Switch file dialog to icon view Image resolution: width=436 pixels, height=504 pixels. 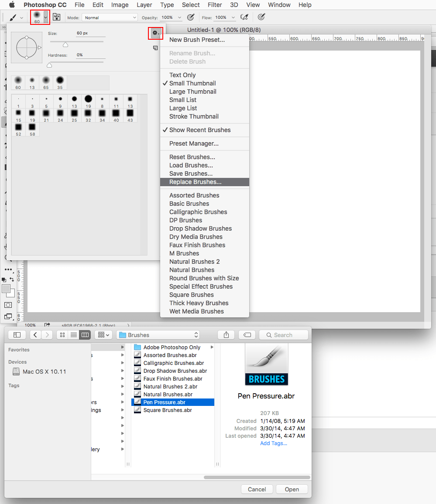62,335
